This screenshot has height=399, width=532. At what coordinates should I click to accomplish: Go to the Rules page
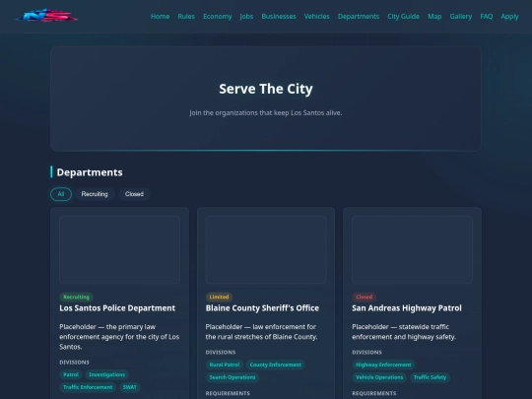click(186, 17)
